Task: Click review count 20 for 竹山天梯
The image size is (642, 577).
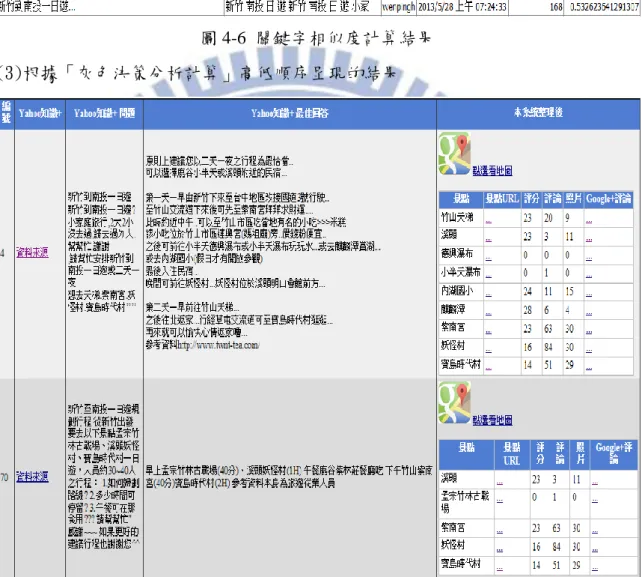Action: 548,218
